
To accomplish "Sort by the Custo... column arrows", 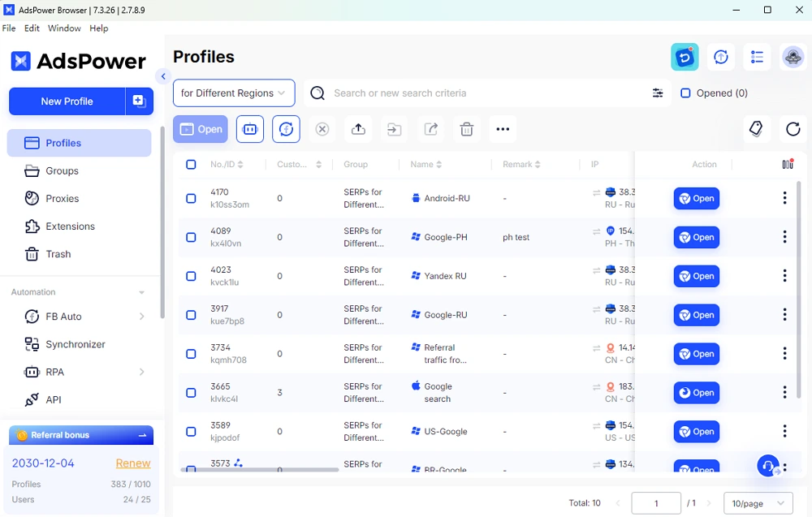I will click(x=318, y=164).
